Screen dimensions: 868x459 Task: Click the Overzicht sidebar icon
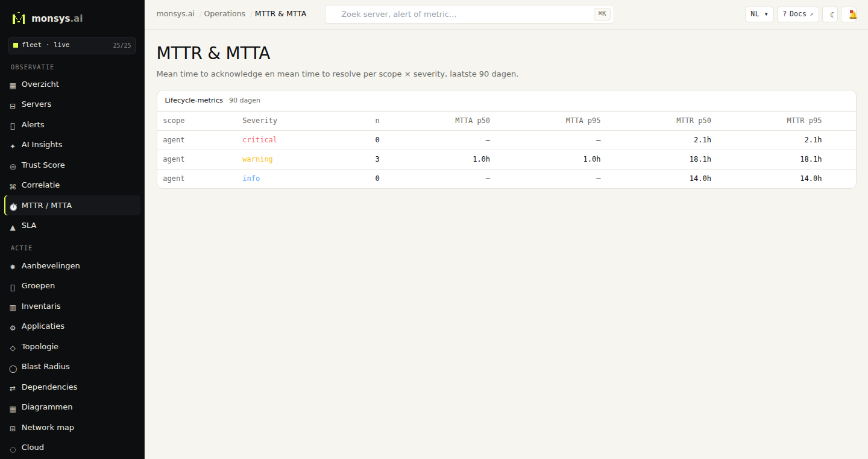13,86
